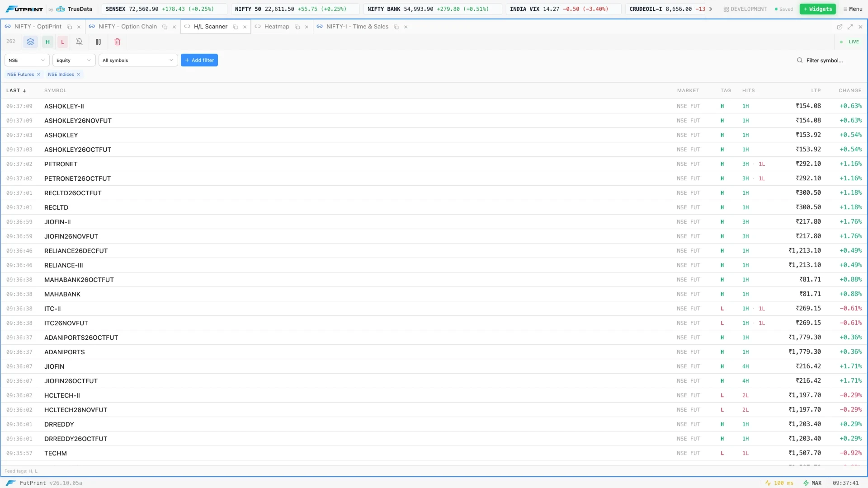Open the DEVELOPMENT workspace selector

click(745, 9)
